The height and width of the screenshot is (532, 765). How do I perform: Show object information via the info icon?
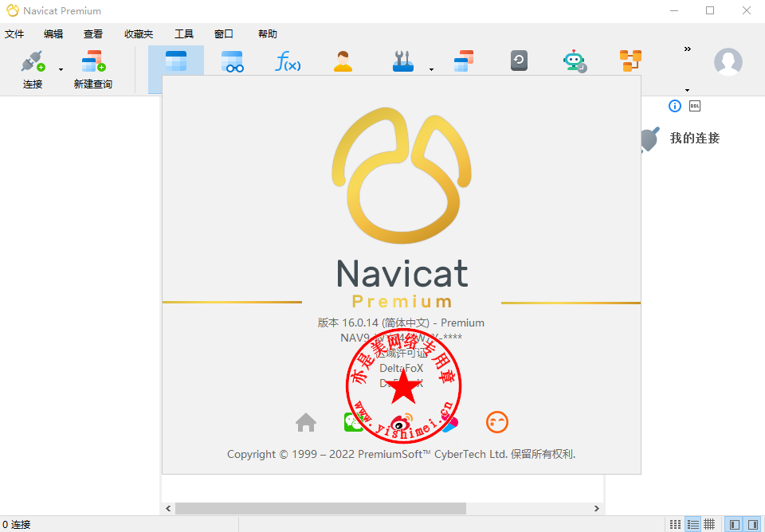675,106
